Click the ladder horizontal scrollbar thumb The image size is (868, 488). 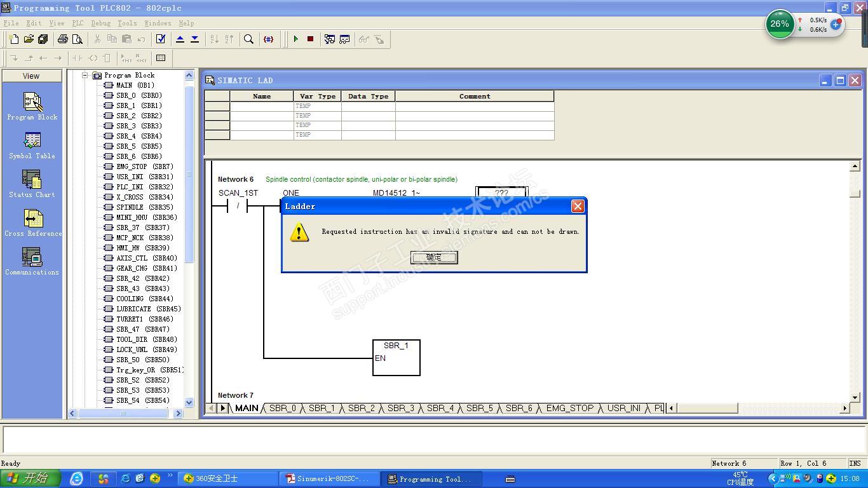(707, 408)
